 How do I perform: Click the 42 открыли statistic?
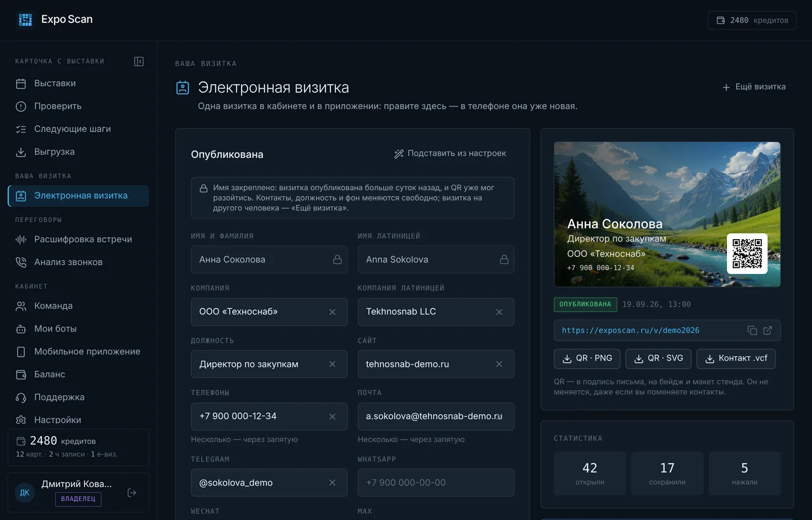[x=590, y=474]
